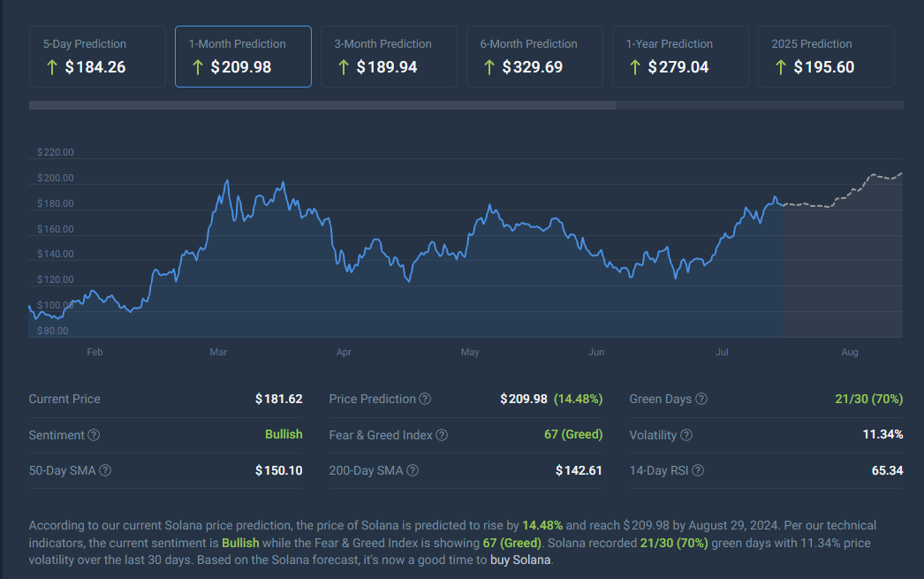The image size is (924, 579).
Task: Open the Sentiment help icon
Action: click(94, 435)
